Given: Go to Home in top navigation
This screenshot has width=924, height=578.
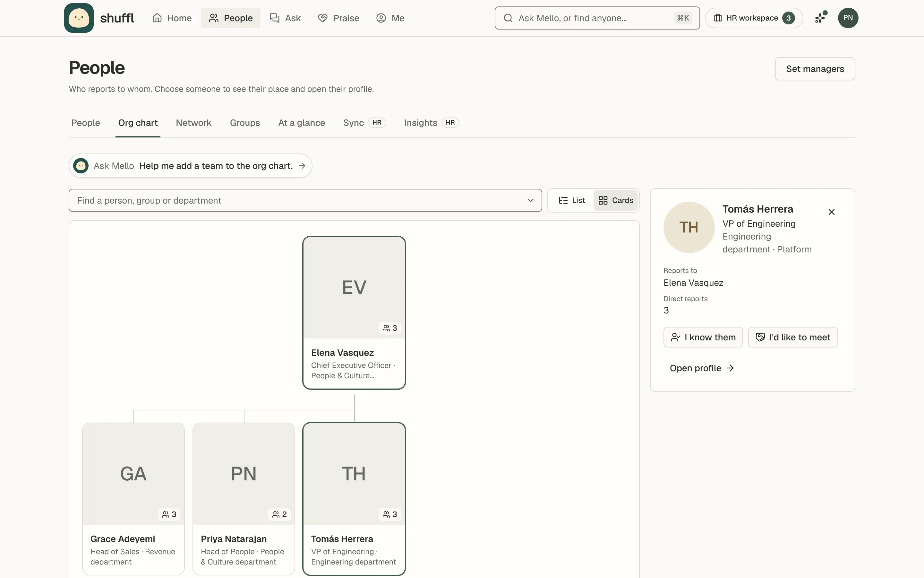Looking at the screenshot, I should (x=172, y=18).
